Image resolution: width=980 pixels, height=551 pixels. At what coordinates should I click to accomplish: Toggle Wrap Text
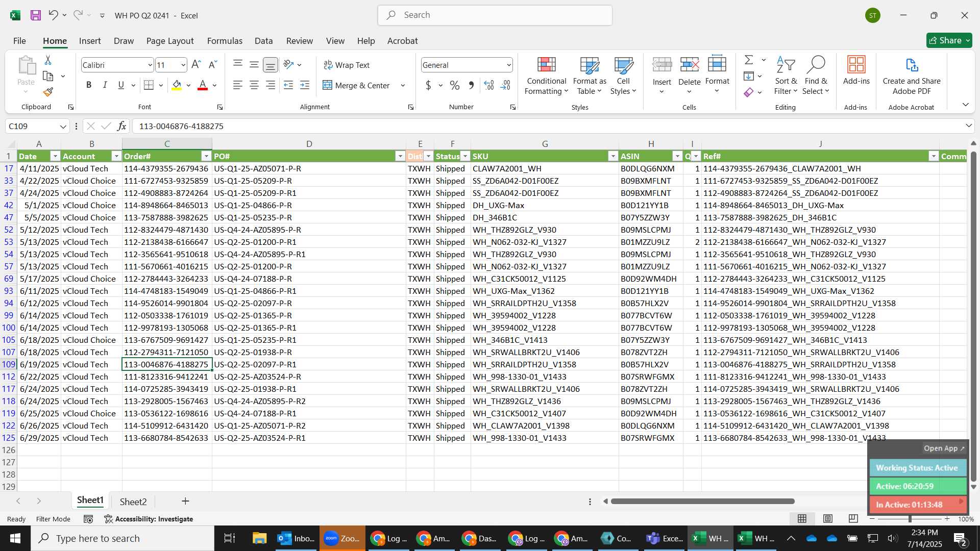pyautogui.click(x=347, y=65)
